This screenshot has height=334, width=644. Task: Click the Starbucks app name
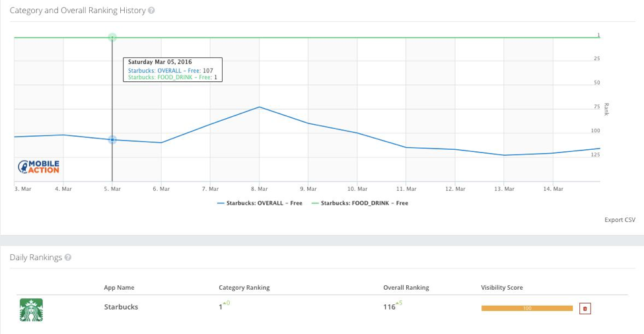[x=121, y=307]
